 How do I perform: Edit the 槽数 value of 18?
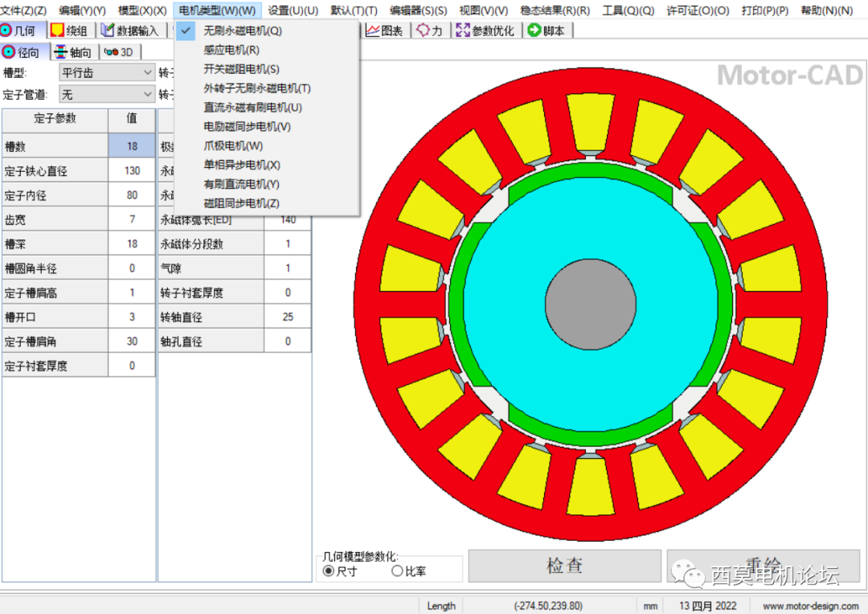(132, 145)
